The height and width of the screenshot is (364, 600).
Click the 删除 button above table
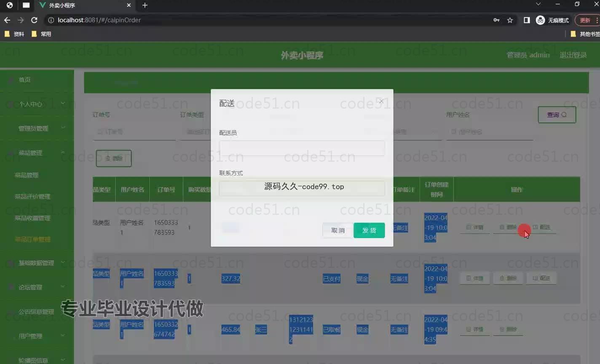114,158
